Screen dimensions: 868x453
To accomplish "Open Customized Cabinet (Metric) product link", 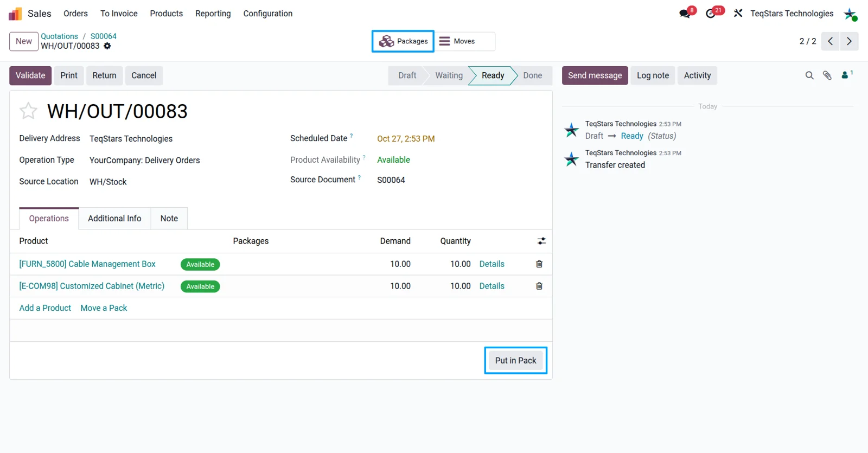I will [92, 286].
